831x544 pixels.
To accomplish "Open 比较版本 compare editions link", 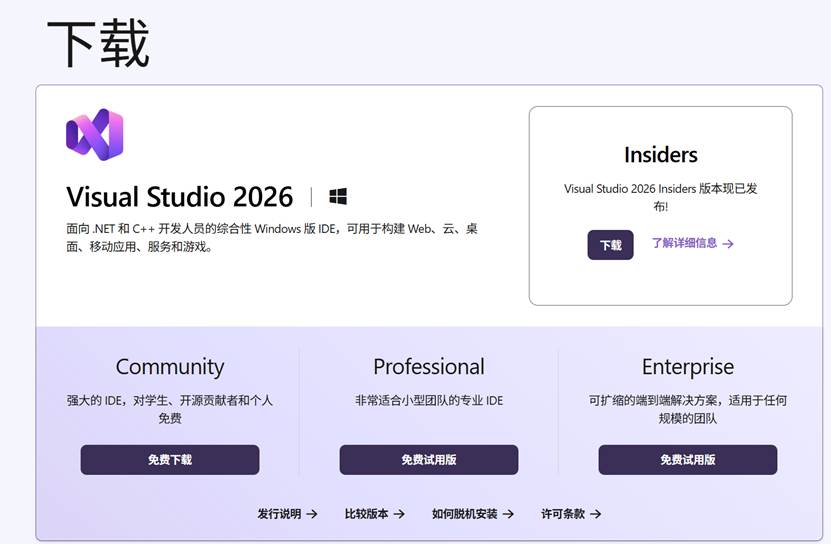I will pos(375,514).
